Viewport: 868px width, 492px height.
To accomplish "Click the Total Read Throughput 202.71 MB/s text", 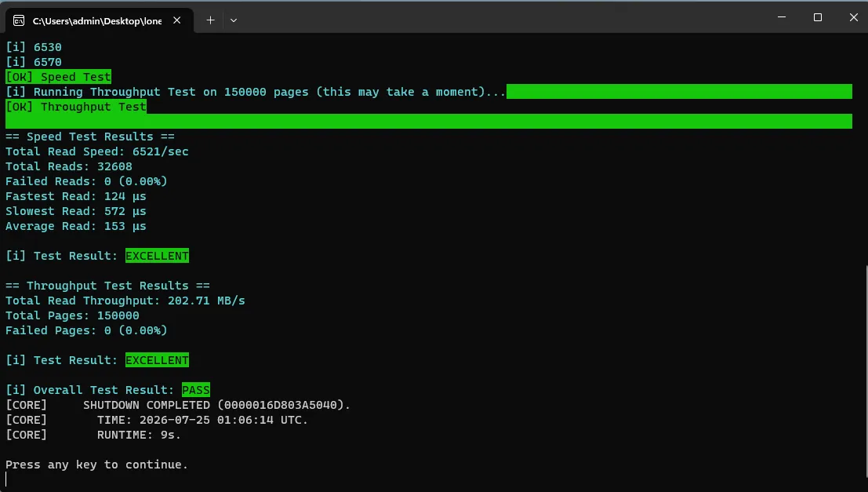I will [x=125, y=301].
